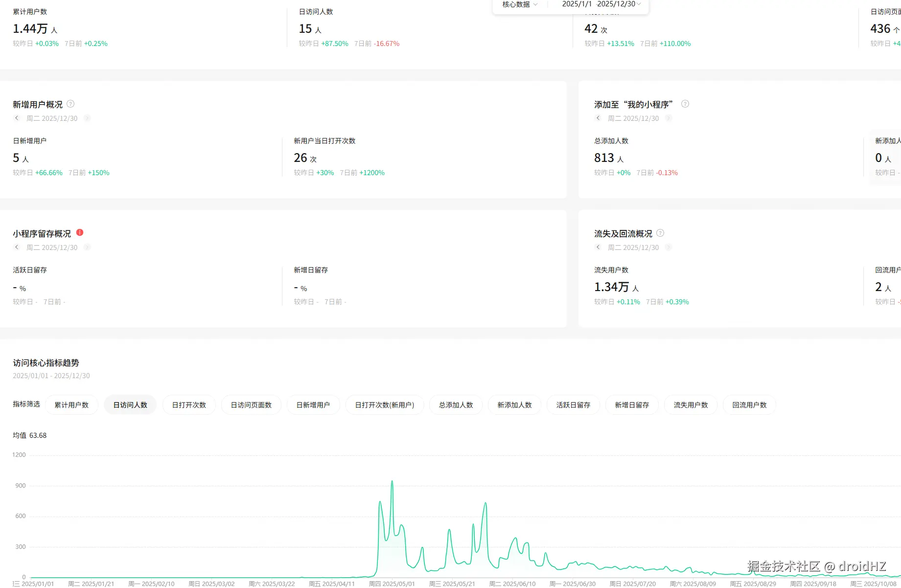Image resolution: width=901 pixels, height=588 pixels.
Task: Click the trend range text 2025/01/01 - 2025/12/30
Action: 51,376
